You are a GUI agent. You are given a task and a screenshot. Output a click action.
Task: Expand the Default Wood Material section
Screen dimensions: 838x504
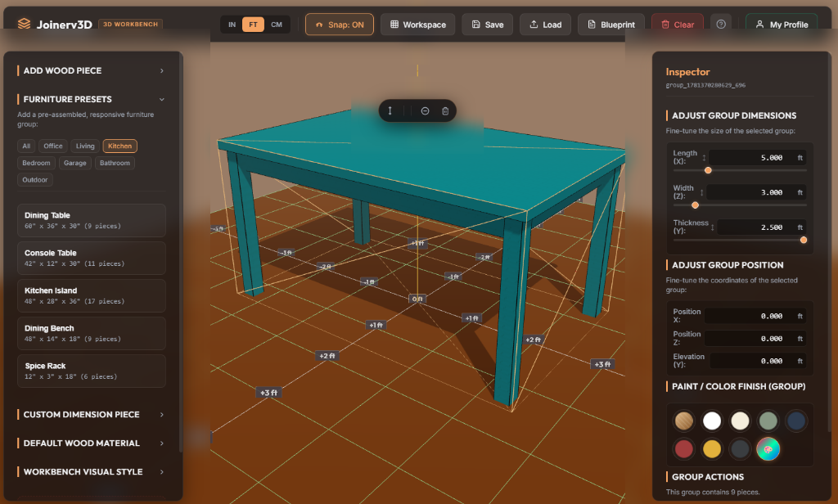pos(92,443)
